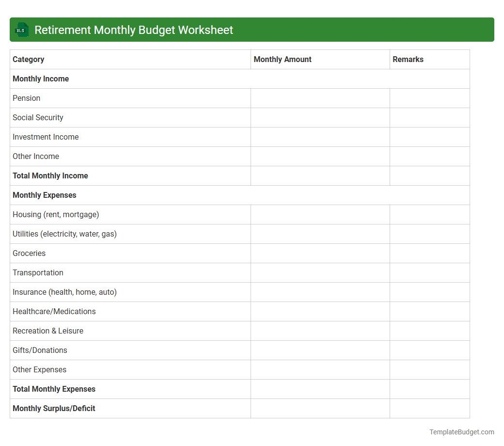Open the TemplateBudget.com link

pos(461,431)
